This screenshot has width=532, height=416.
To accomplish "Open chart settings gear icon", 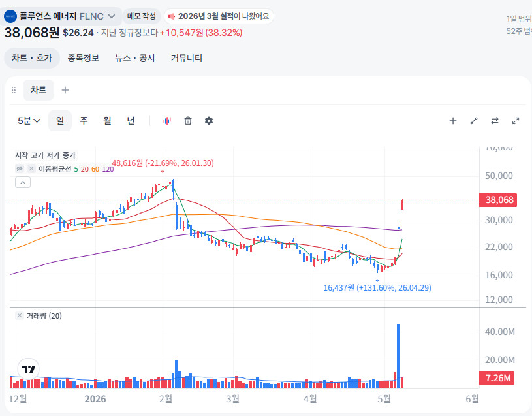I will click(209, 121).
